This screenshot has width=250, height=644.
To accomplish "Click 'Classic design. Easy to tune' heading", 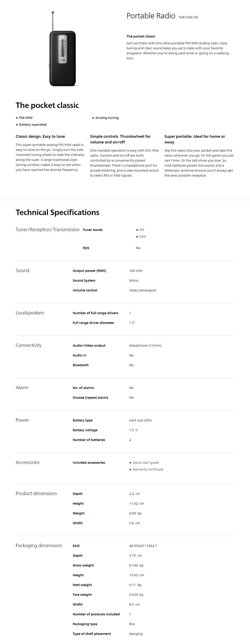I will coord(40,136).
